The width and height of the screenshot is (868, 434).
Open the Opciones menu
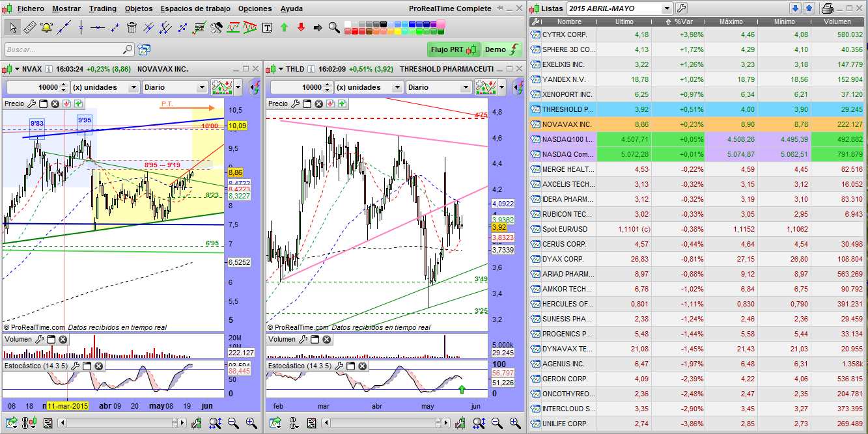pyautogui.click(x=255, y=8)
